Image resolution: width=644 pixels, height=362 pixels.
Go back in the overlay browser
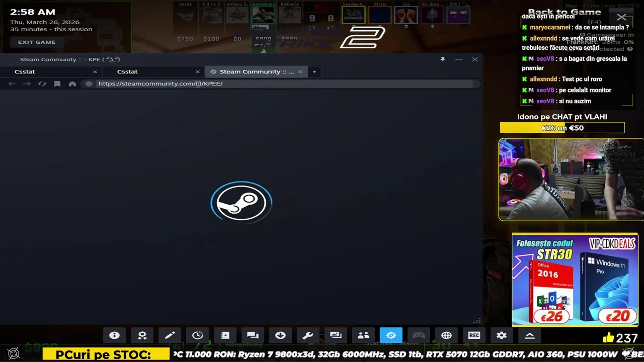tap(12, 83)
